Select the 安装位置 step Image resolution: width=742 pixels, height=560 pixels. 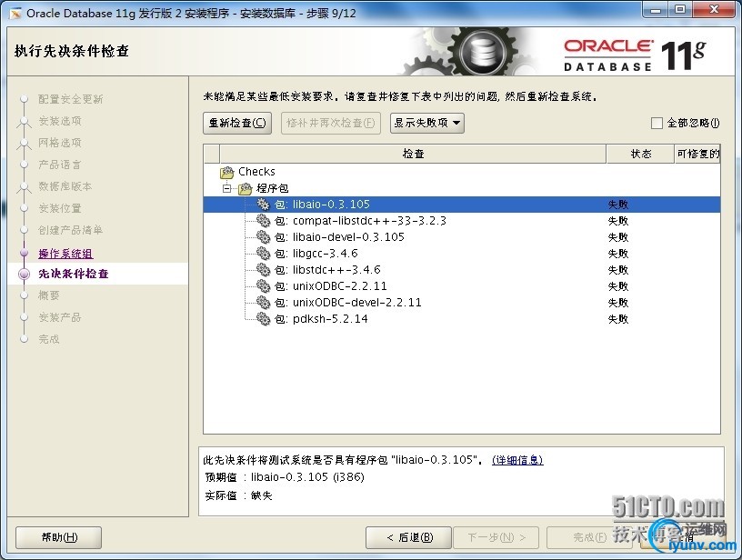[60, 208]
